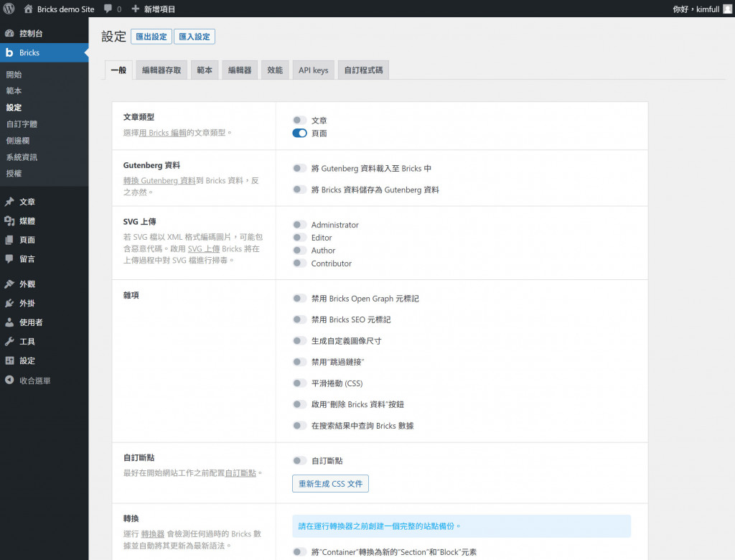Click the 媒體 media icon
Screen dimensions: 735x560
click(x=9, y=221)
